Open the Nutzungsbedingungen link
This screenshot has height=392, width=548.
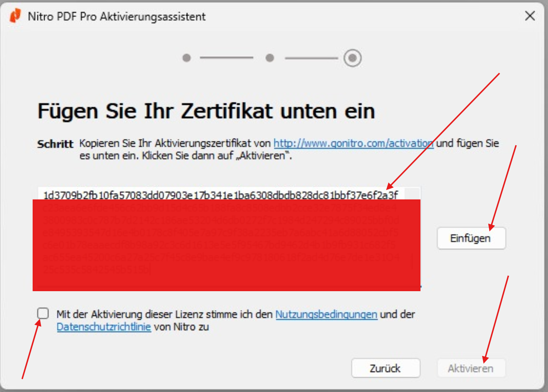326,314
